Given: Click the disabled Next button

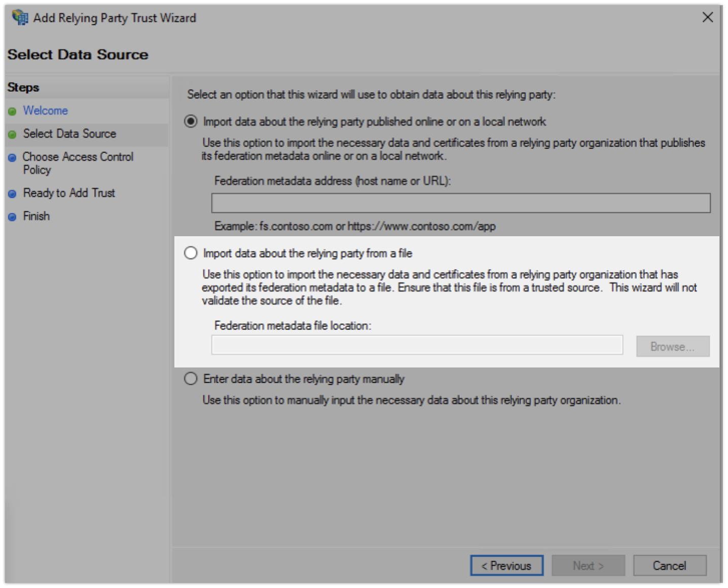Looking at the screenshot, I should (588, 566).
